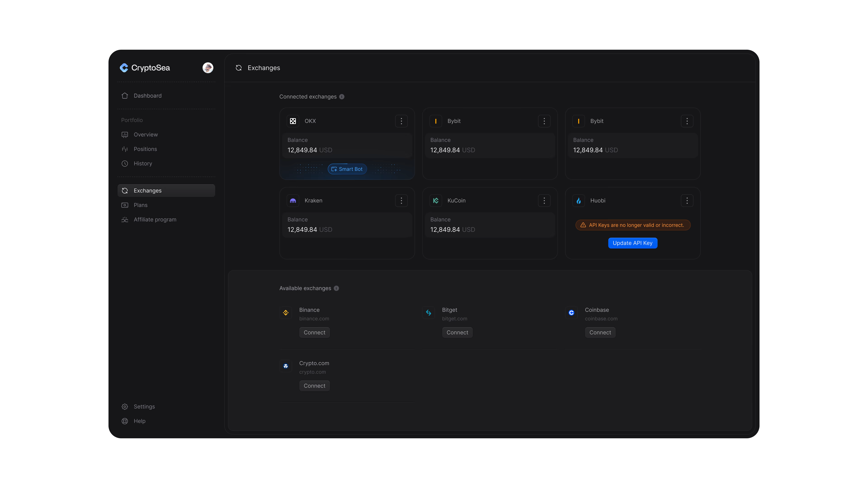Click the Smart Bot badge on OKX

(347, 169)
